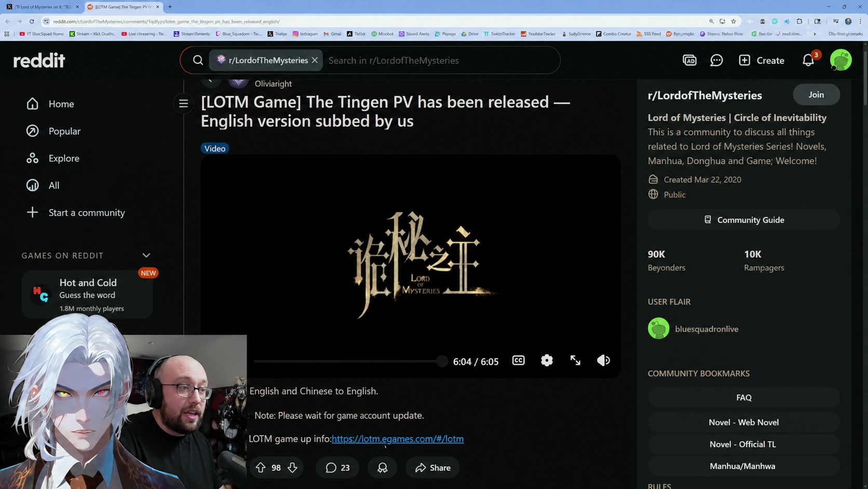Image resolution: width=868 pixels, height=489 pixels.
Task: Close the LOTM Game Reddit tab
Action: tap(158, 7)
